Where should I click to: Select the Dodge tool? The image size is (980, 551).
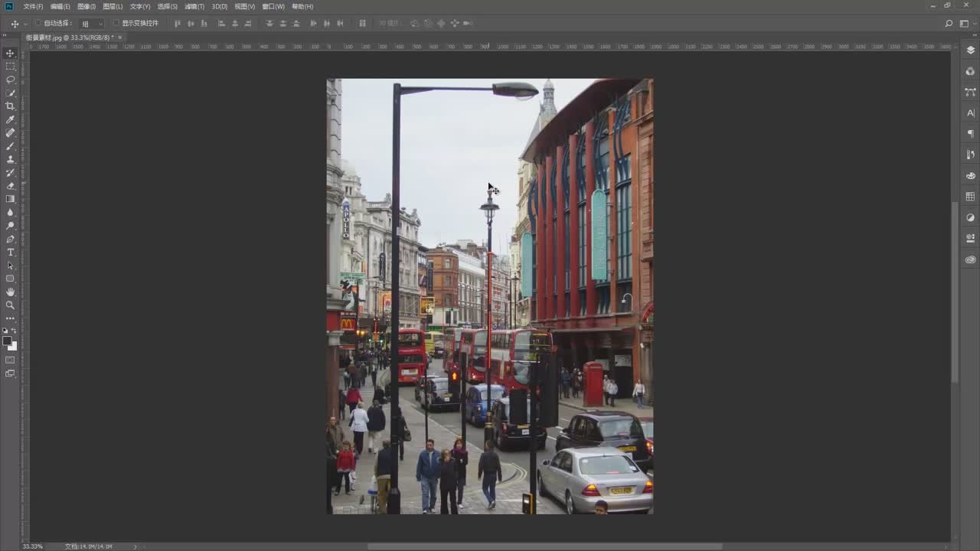[x=10, y=226]
